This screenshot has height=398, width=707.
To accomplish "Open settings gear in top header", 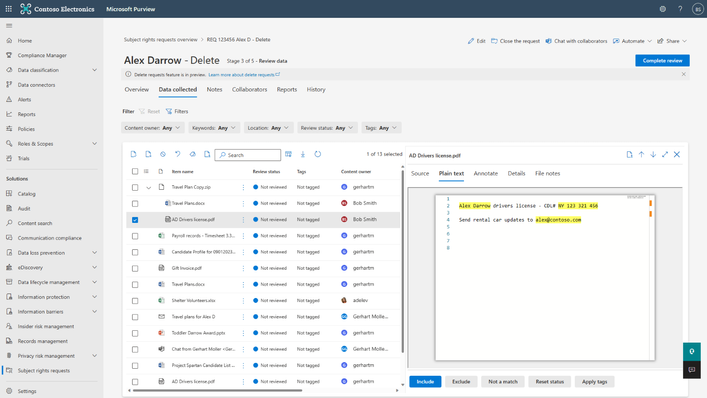I will coord(662,9).
